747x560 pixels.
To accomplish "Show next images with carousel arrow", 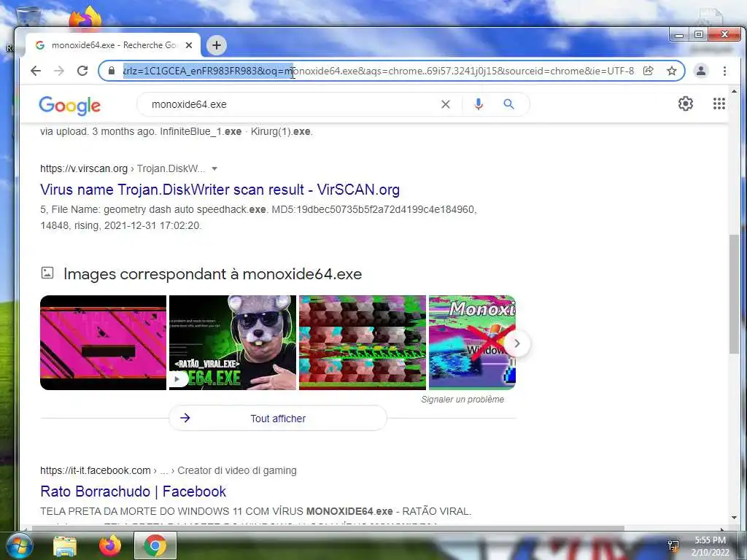I will (x=517, y=343).
